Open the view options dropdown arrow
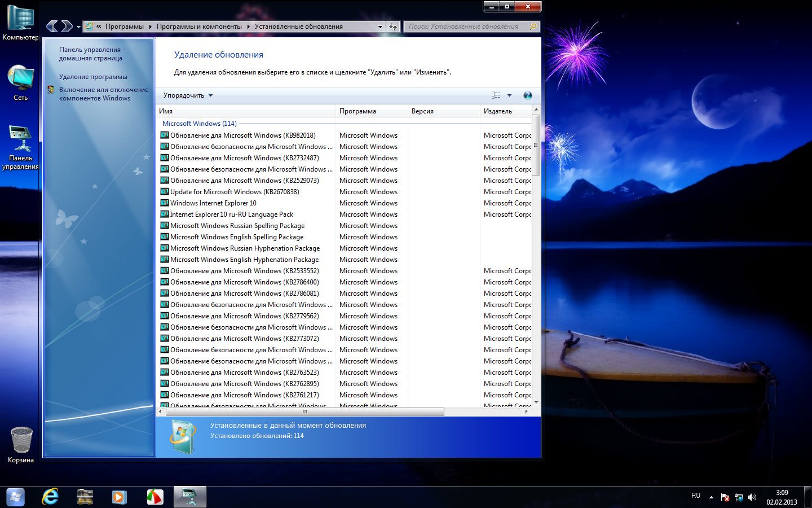Image resolution: width=812 pixels, height=508 pixels. click(x=509, y=95)
